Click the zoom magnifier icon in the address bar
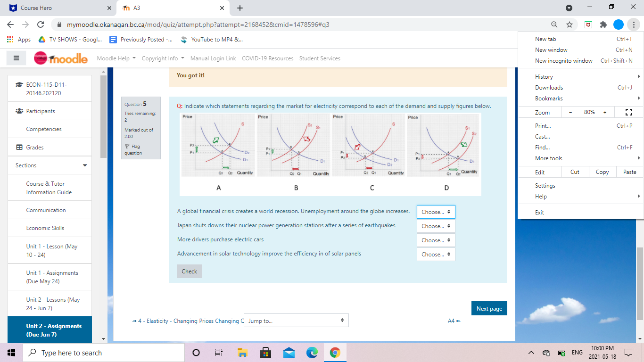 pos(554,25)
